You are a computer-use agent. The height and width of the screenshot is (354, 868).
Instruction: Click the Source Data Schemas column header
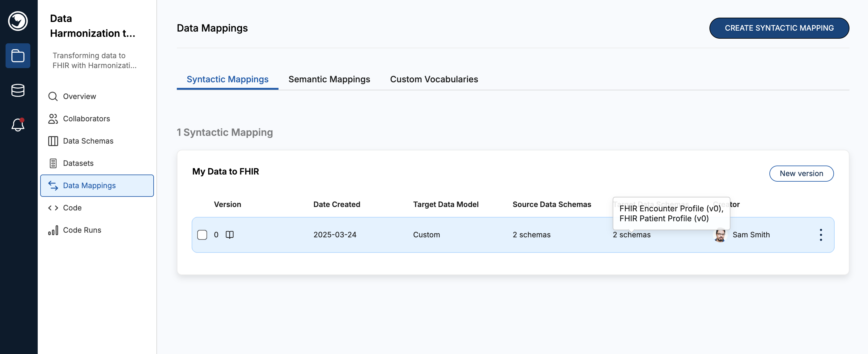pyautogui.click(x=551, y=205)
